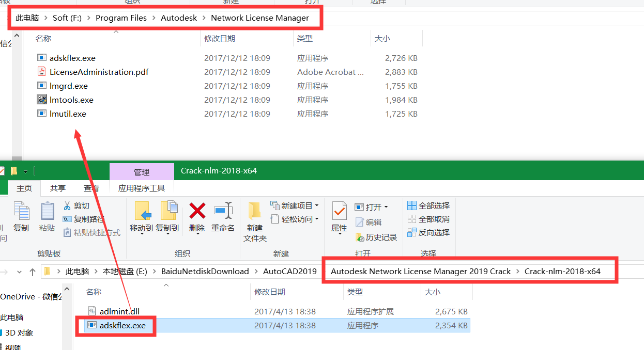Click AutoCAD2019 breadcrumb
This screenshot has height=350, width=644.
click(x=289, y=271)
